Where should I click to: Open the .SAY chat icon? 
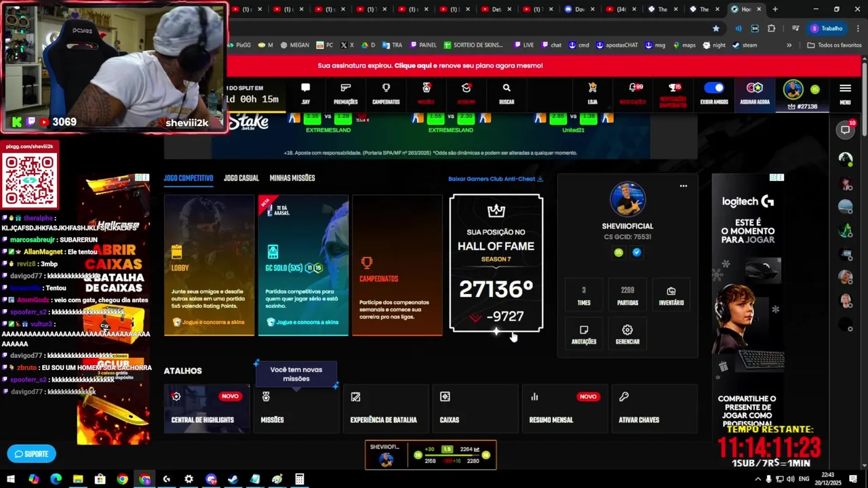pos(305,94)
